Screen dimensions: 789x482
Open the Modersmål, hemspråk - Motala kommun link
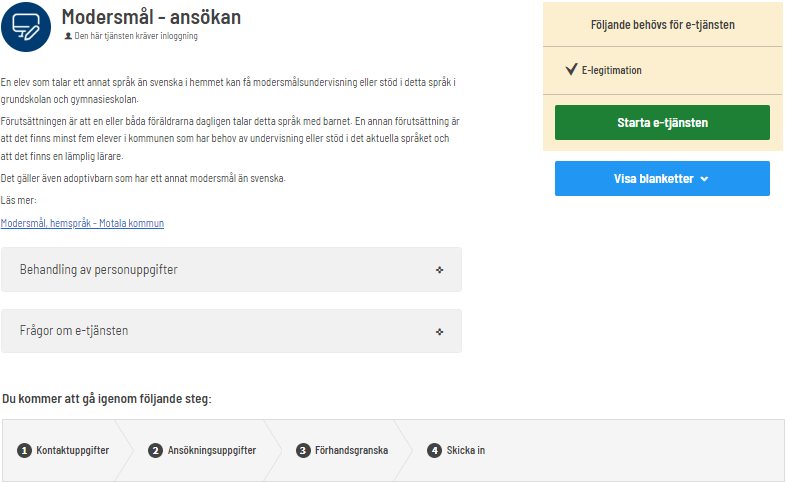pyautogui.click(x=82, y=224)
